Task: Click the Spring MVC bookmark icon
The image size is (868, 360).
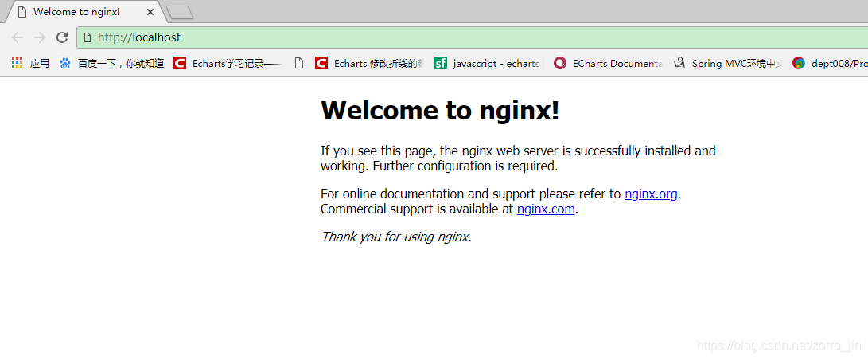Action: [x=679, y=63]
